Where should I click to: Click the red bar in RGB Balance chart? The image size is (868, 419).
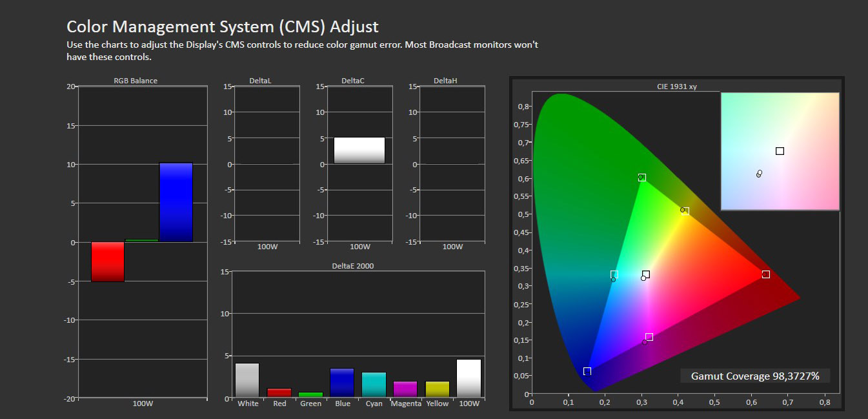107,261
